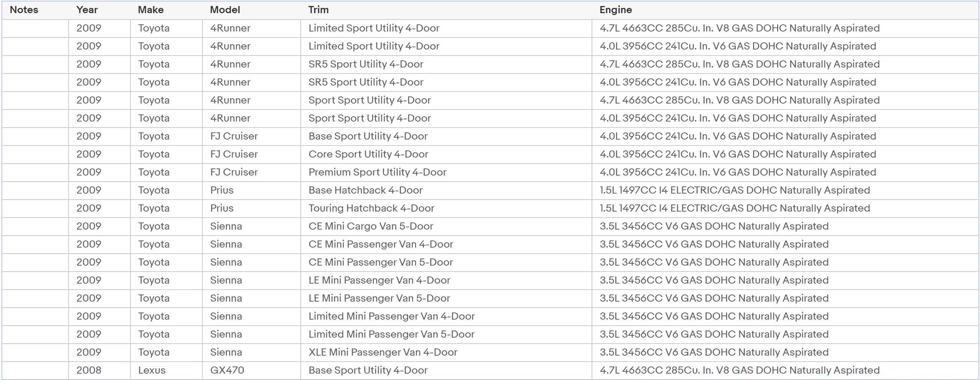This screenshot has height=380, width=980.
Task: Select the Lexus make cell
Action: click(x=166, y=371)
